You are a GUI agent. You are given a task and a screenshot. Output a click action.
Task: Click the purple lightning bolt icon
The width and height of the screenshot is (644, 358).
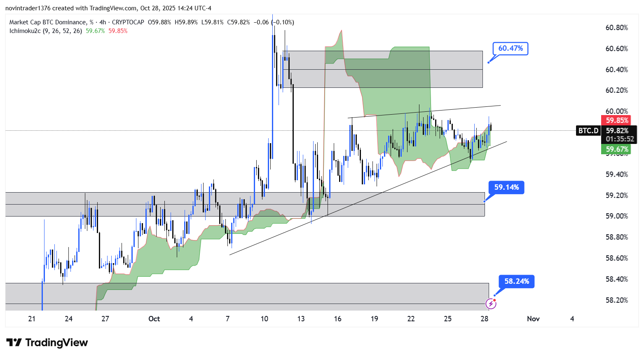point(491,304)
